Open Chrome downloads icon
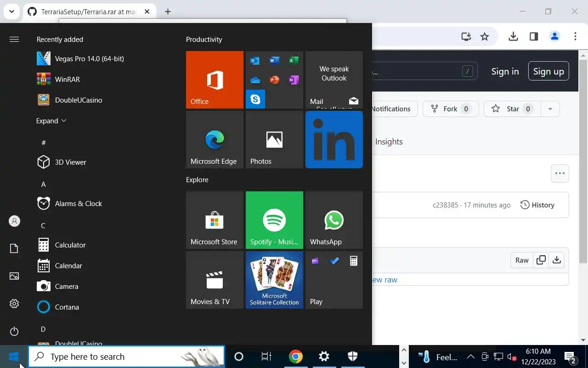The width and height of the screenshot is (588, 368). coord(513,36)
